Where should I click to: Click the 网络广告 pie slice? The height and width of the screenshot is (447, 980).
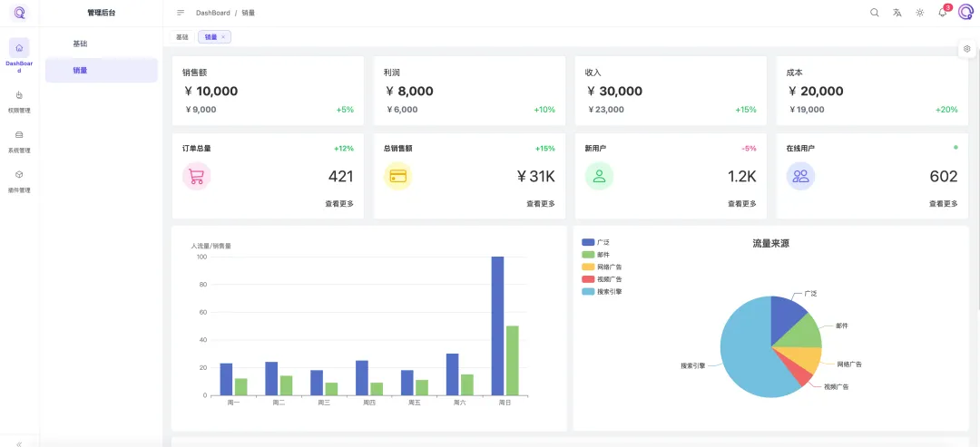[804, 357]
